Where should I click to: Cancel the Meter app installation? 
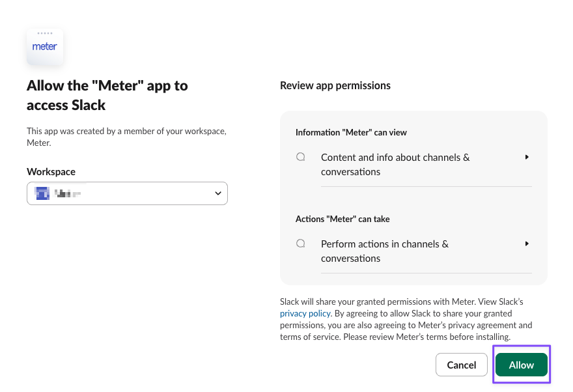tap(461, 365)
